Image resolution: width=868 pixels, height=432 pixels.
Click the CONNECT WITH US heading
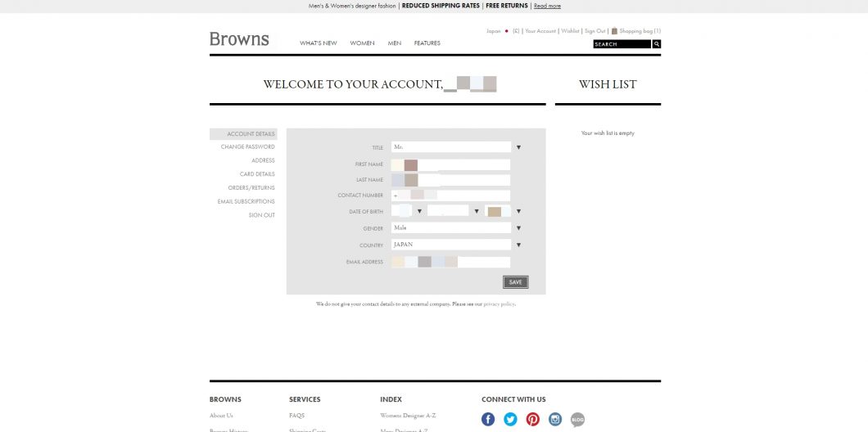(513, 399)
